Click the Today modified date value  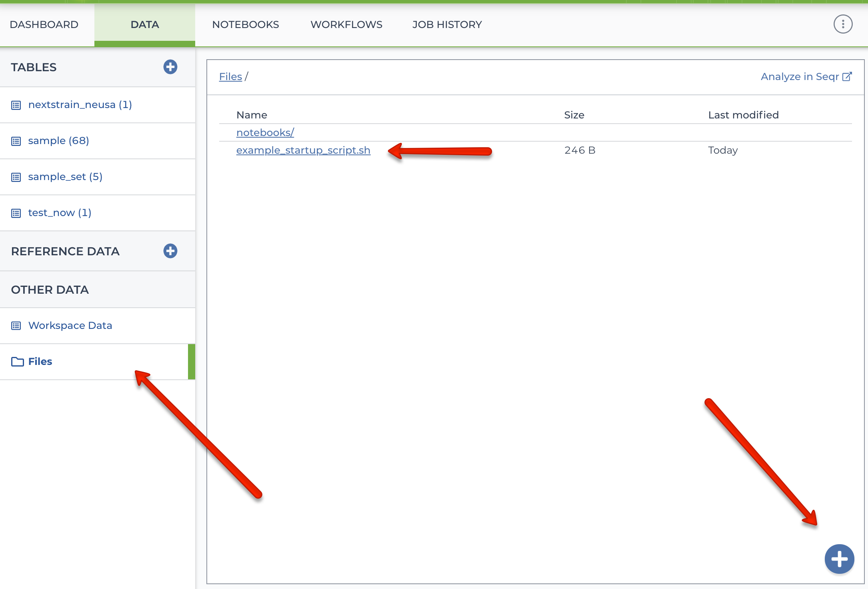click(x=723, y=150)
